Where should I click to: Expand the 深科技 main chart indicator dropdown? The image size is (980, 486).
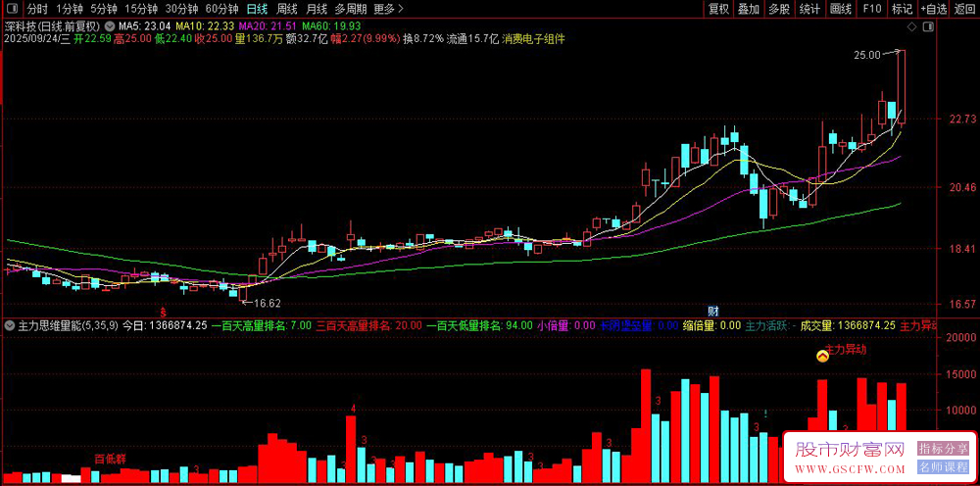click(x=111, y=26)
